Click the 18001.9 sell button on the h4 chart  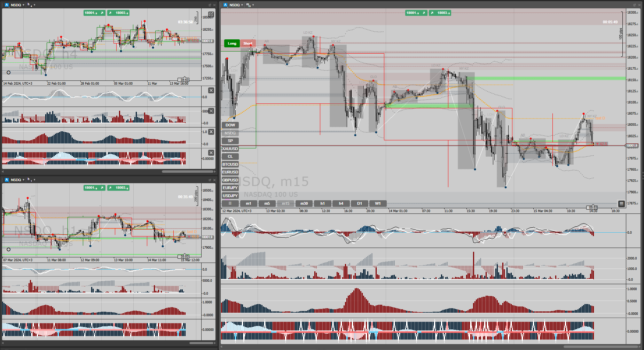94,13
